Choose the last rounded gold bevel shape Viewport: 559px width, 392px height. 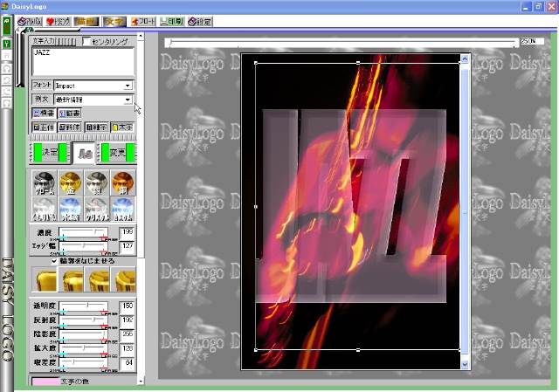pyautogui.click(x=124, y=279)
